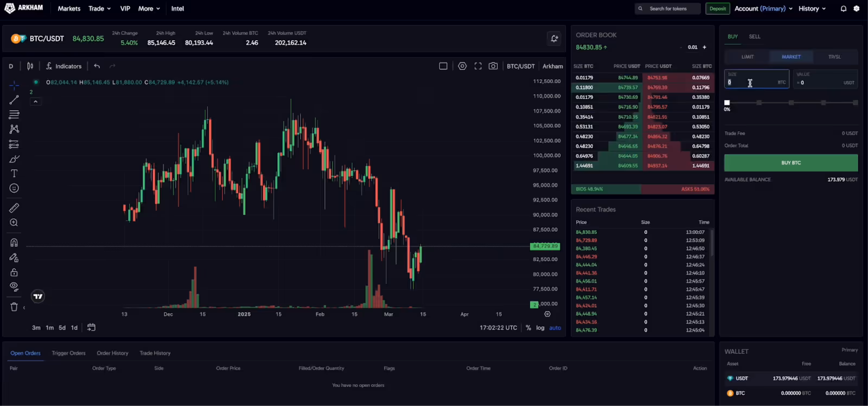Click the VALUE USDT input field
The height and width of the screenshot is (406, 868).
pos(825,79)
